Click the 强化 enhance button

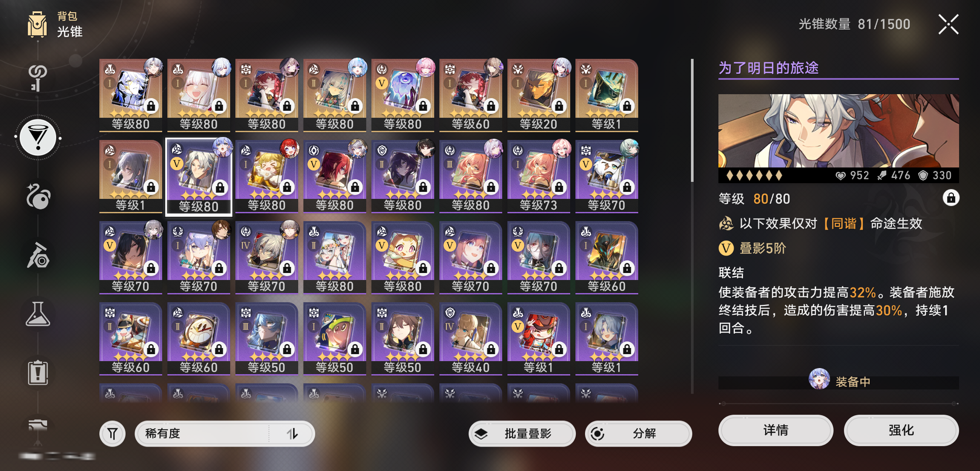[901, 430]
